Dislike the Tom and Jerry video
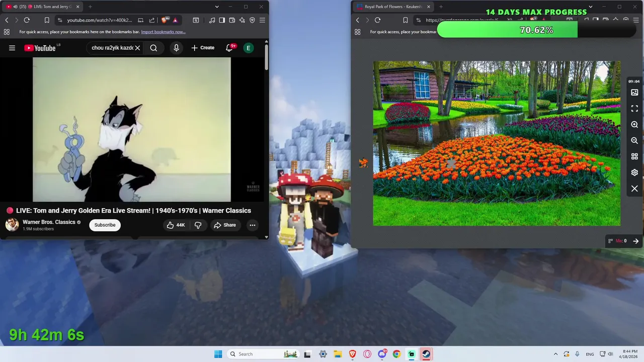 [x=198, y=225]
